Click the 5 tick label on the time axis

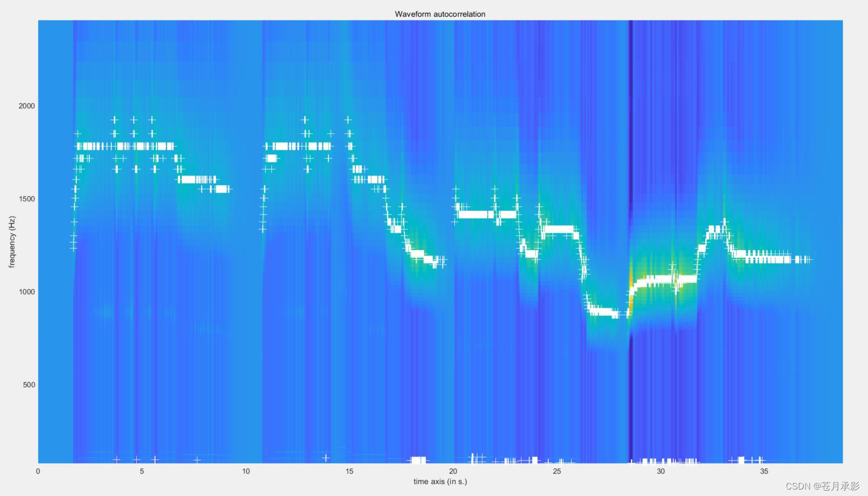click(x=142, y=471)
